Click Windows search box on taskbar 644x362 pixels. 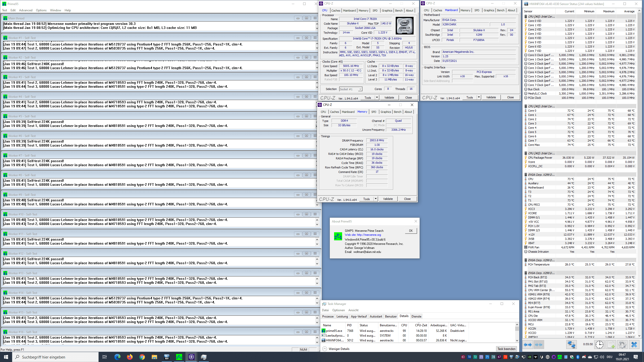pos(55,357)
